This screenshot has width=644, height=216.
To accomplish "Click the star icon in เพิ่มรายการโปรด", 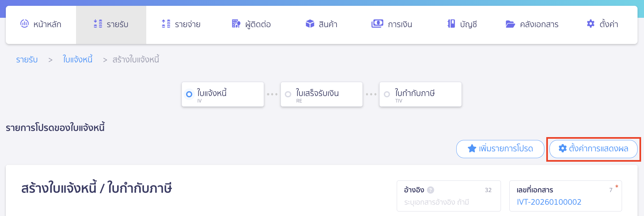I will [471, 149].
